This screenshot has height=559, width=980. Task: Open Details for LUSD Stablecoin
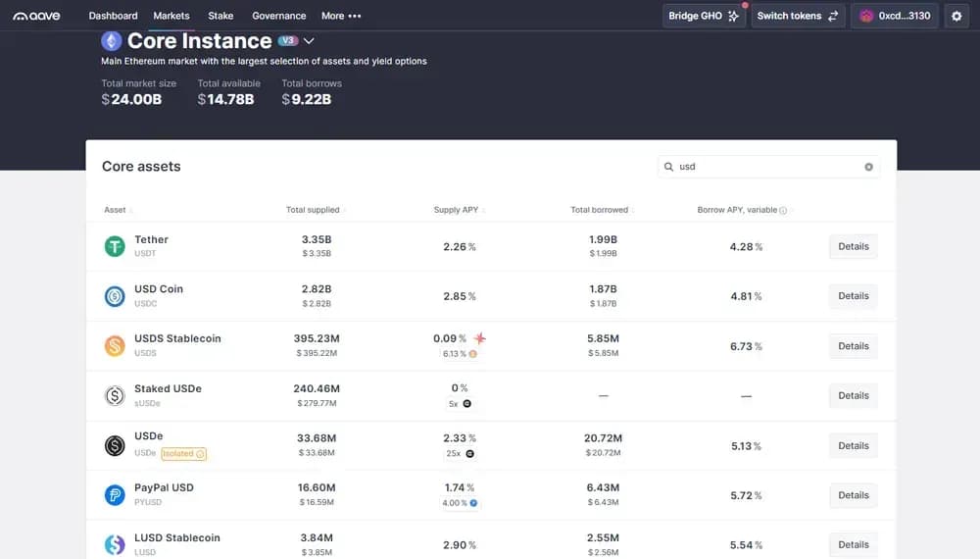[x=854, y=544]
